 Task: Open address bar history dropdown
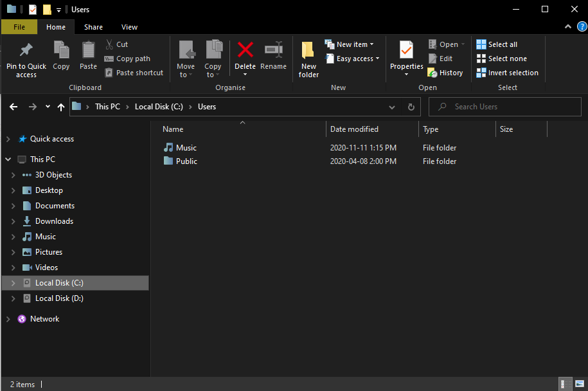[392, 107]
